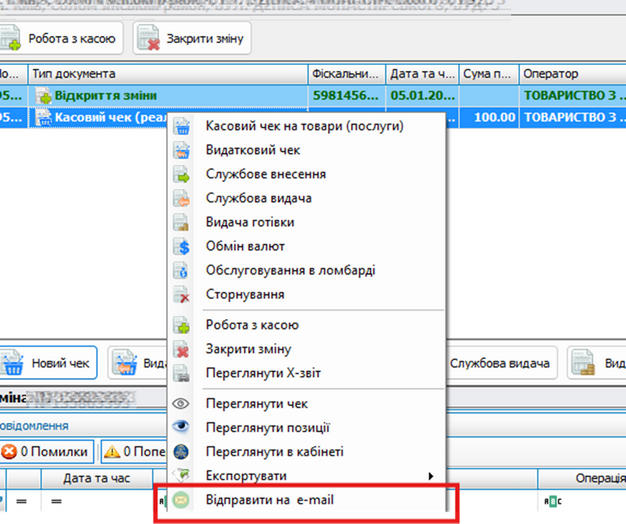626x524 pixels.
Task: Click the green arrow icon for Службове внесення
Action: (182, 175)
